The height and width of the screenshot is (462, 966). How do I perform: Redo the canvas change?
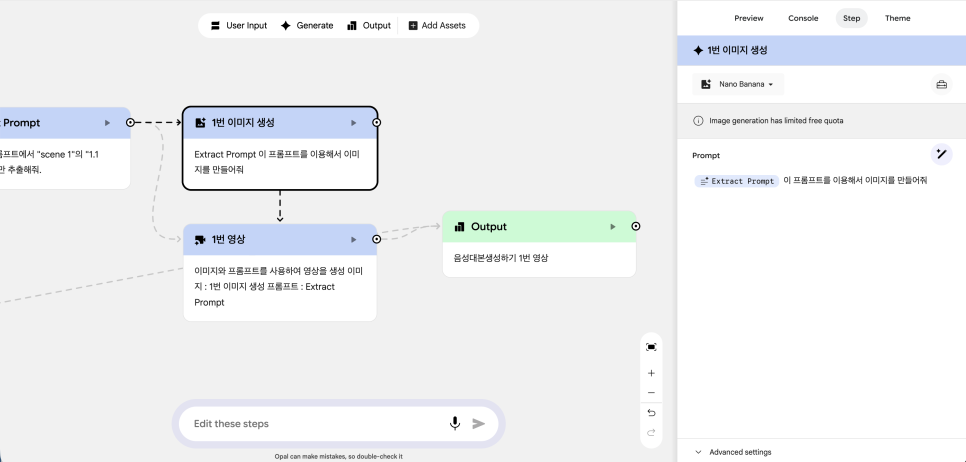click(x=651, y=432)
